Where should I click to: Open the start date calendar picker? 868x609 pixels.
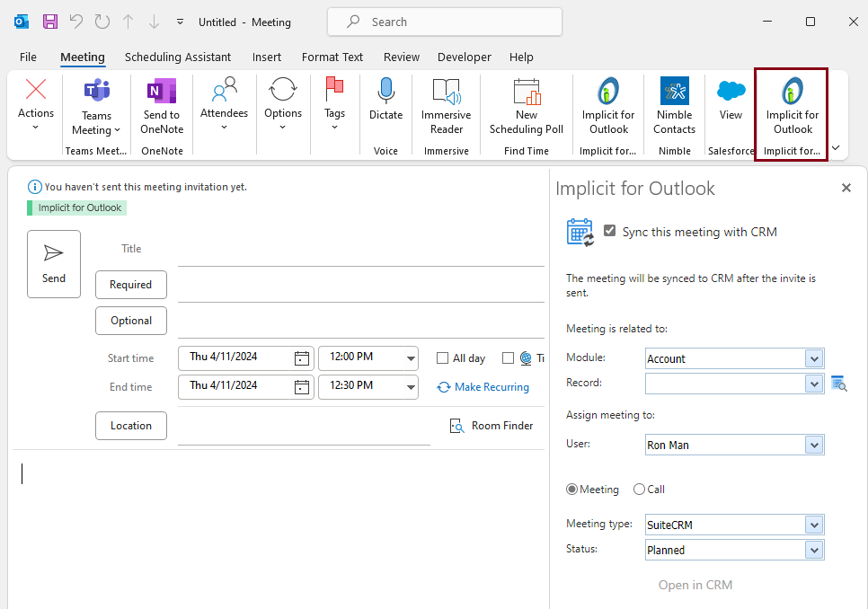coord(302,358)
